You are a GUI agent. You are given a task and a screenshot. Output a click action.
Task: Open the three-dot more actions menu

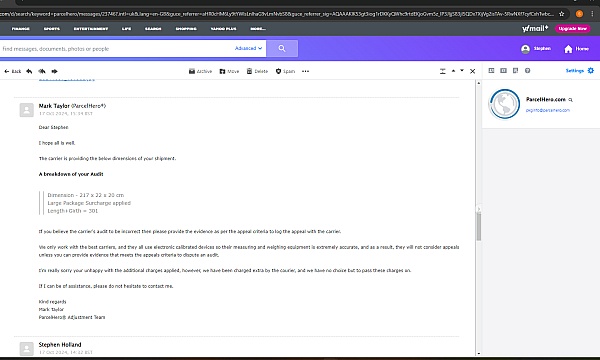pos(305,71)
